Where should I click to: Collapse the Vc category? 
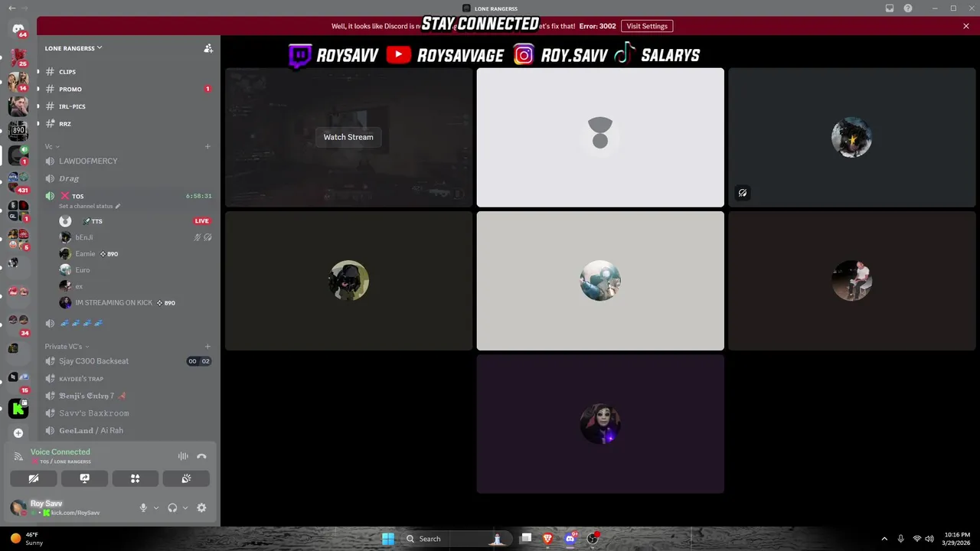point(51,146)
